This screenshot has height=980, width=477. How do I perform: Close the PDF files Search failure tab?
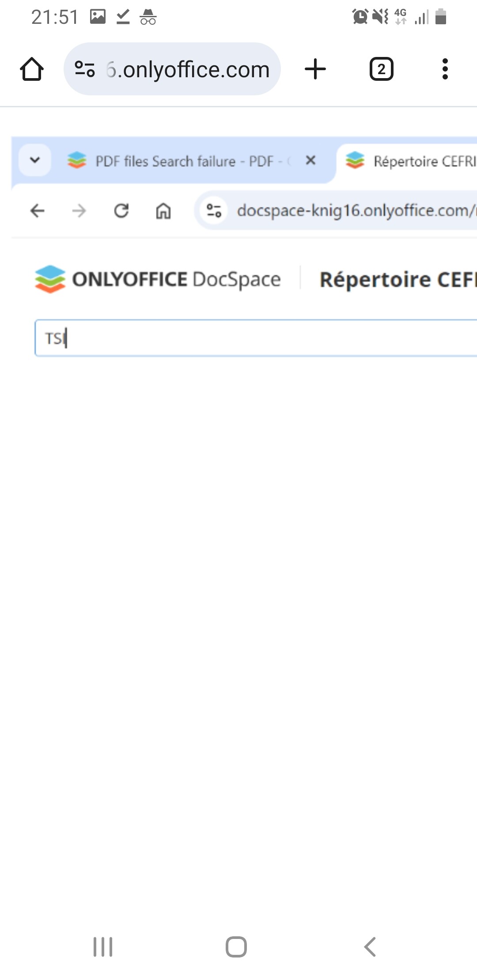[310, 160]
